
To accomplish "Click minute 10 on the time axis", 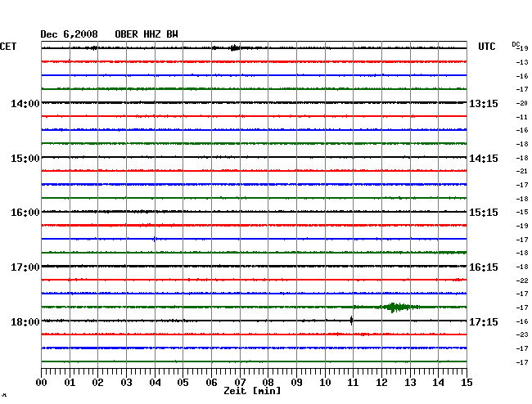I will 325,382.
